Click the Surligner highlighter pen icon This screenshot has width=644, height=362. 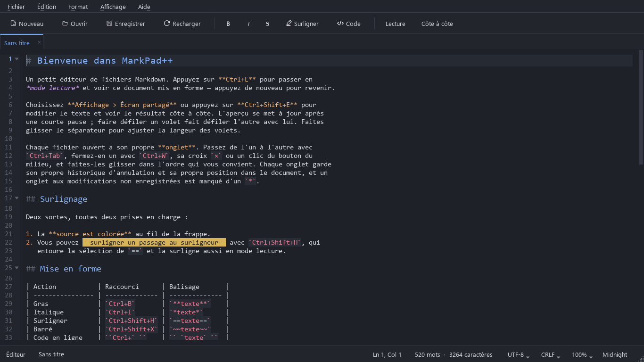[289, 24]
